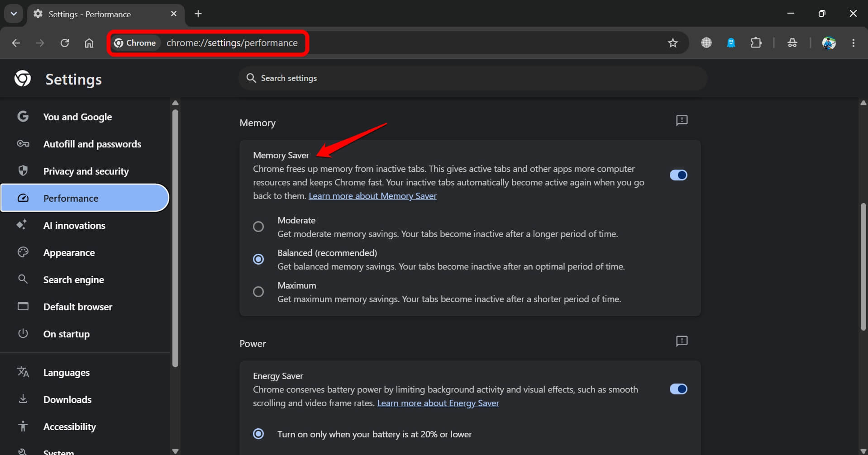Open a new tab
This screenshot has width=868, height=455.
click(x=198, y=14)
